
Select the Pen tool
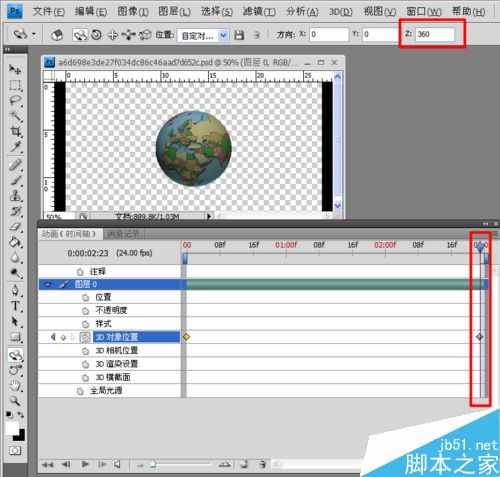click(15, 291)
